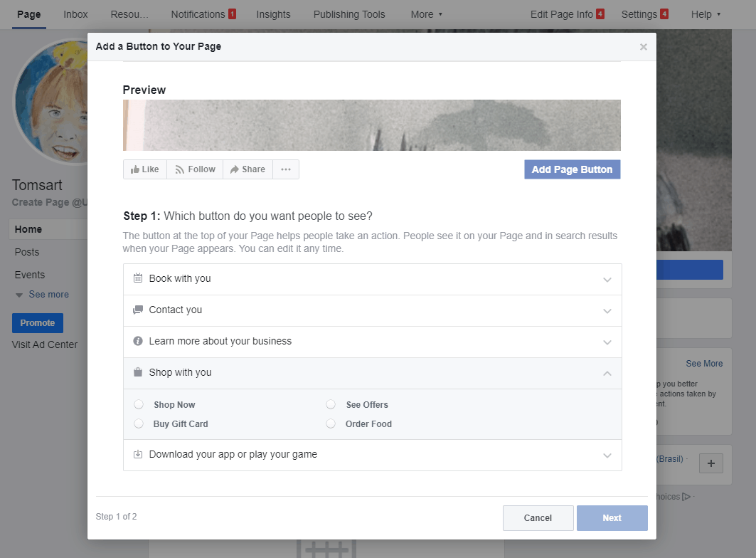Screen dimensions: 756x558
Task: Click the blue Promote button
Action: click(x=38, y=323)
